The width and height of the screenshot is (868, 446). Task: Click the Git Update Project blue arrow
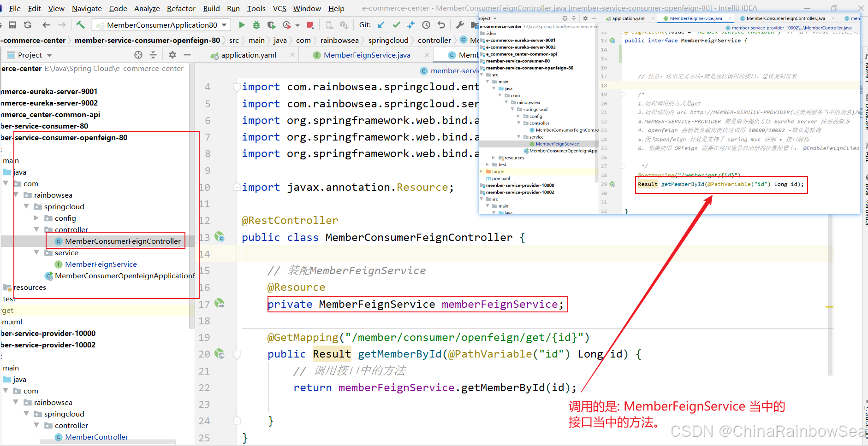(x=381, y=25)
